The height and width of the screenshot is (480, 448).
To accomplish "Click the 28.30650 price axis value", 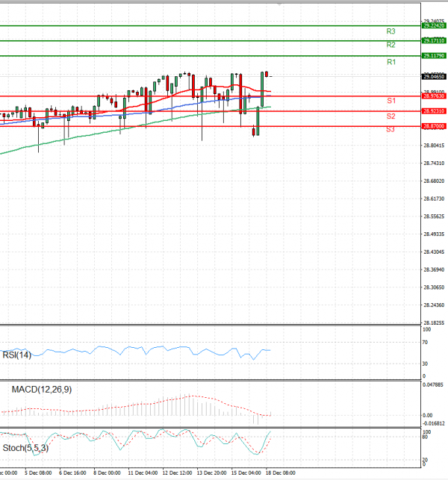I will [434, 287].
